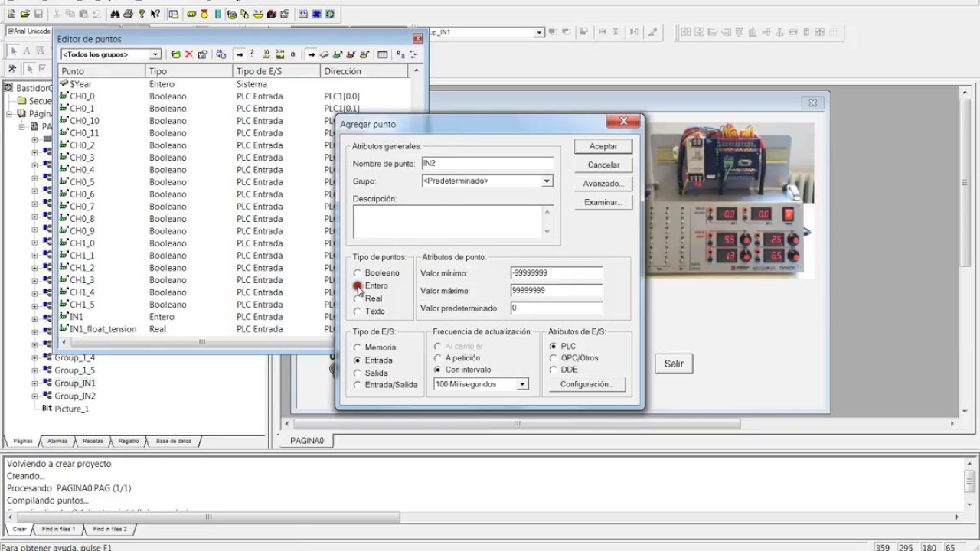Expand the Group_IN2 tree node

click(x=34, y=396)
